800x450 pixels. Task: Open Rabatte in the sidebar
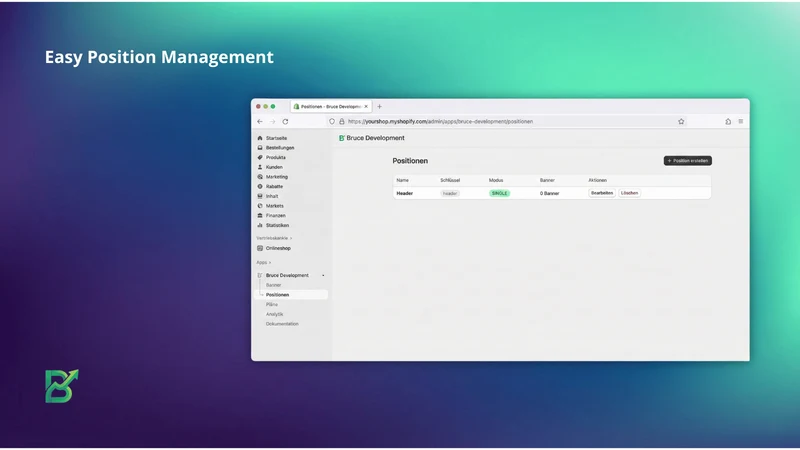pyautogui.click(x=274, y=186)
